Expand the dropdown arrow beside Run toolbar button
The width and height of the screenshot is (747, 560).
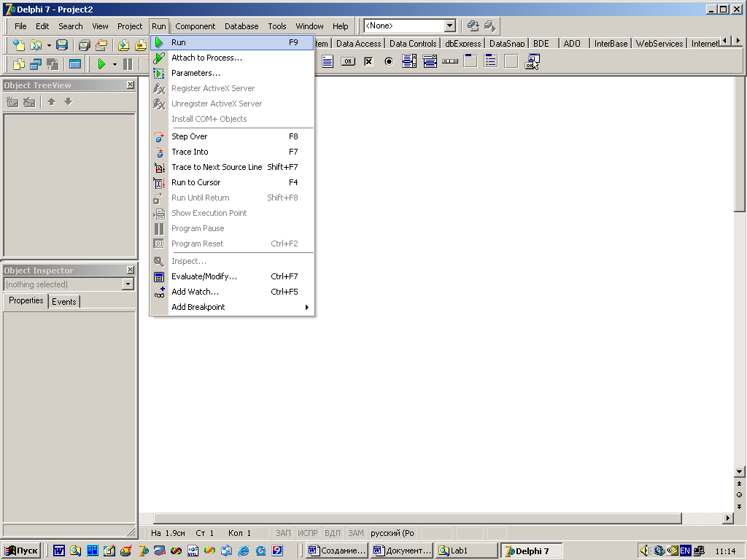115,64
